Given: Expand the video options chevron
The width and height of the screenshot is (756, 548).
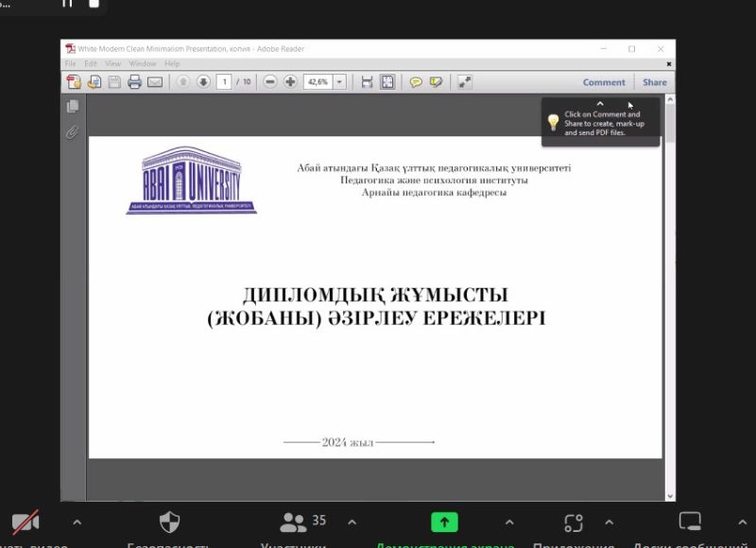Looking at the screenshot, I should click(x=77, y=522).
